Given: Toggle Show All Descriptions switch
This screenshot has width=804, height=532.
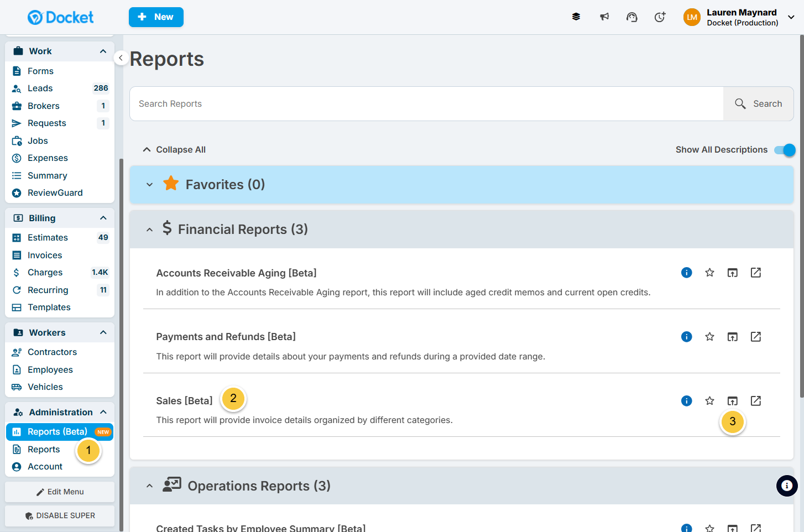Looking at the screenshot, I should tap(785, 150).
